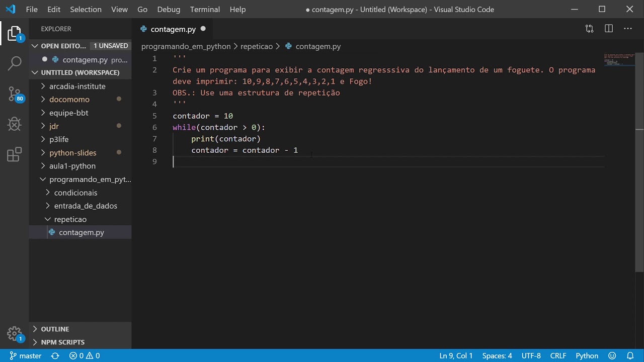644x362 pixels.
Task: Click contagem.py breadcrumb segment
Action: (x=318, y=46)
